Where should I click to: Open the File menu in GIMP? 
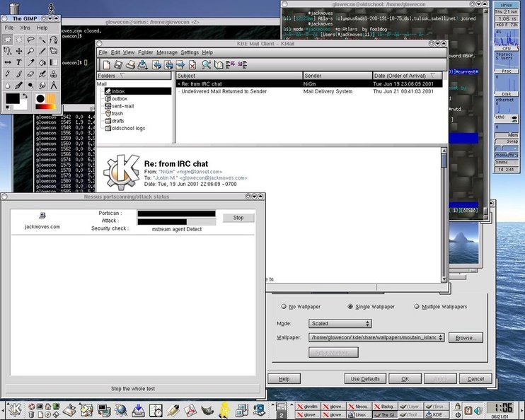pos(9,28)
